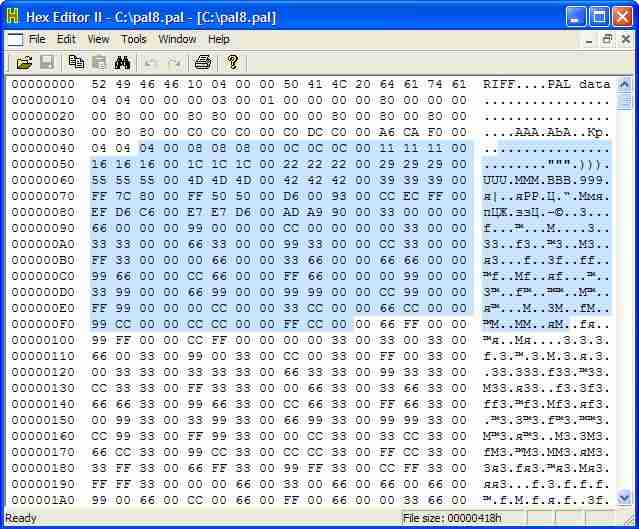The width and height of the screenshot is (639, 529).
Task: Open the Edit menu
Action: coord(66,39)
